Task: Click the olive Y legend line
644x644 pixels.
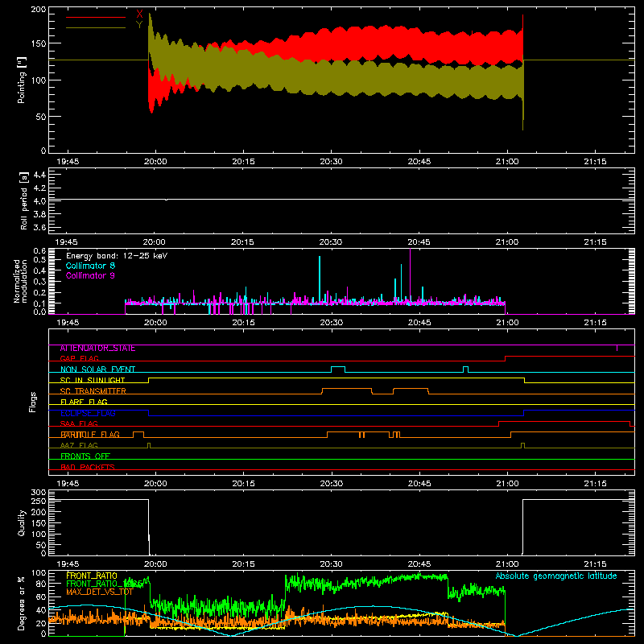Action: pyautogui.click(x=96, y=27)
